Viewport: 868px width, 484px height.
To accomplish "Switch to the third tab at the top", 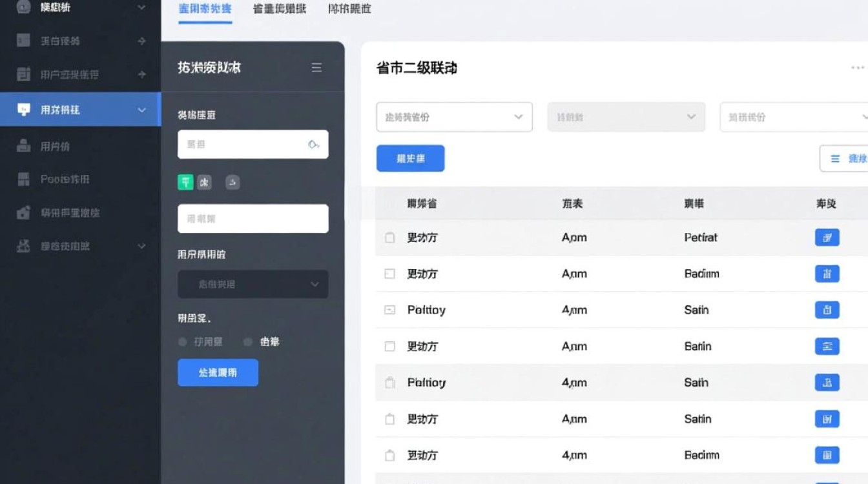I will [x=349, y=9].
